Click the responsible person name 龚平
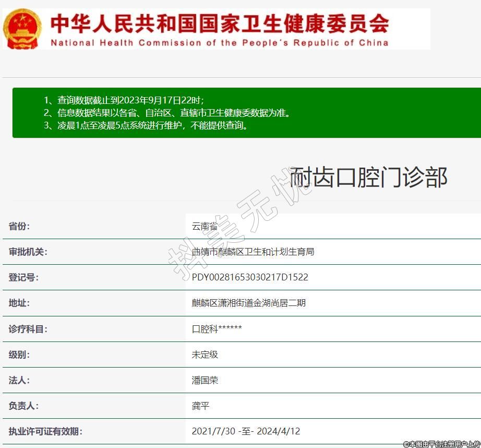The height and width of the screenshot is (448, 481). pos(200,406)
